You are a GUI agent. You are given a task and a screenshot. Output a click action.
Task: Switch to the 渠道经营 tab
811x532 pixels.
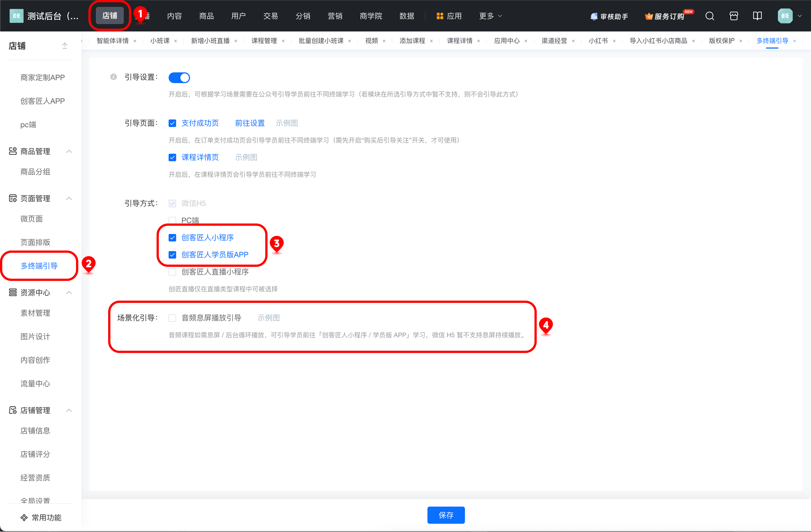tap(554, 41)
